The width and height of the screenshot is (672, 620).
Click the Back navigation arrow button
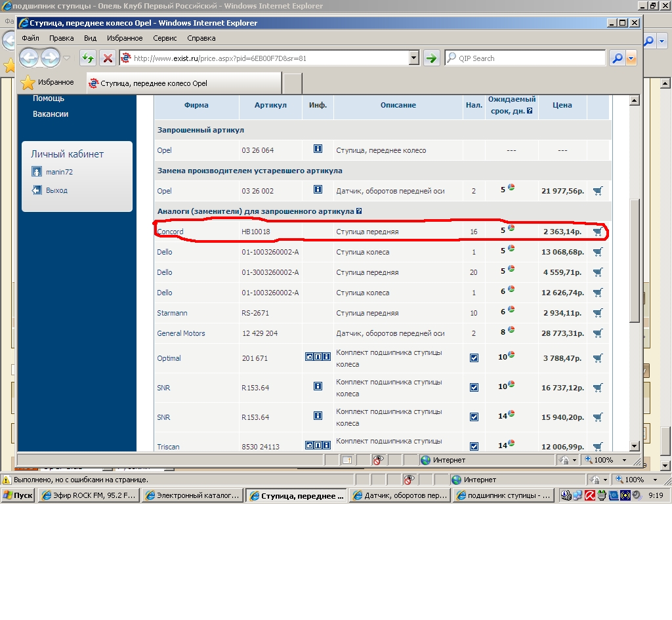pos(29,58)
